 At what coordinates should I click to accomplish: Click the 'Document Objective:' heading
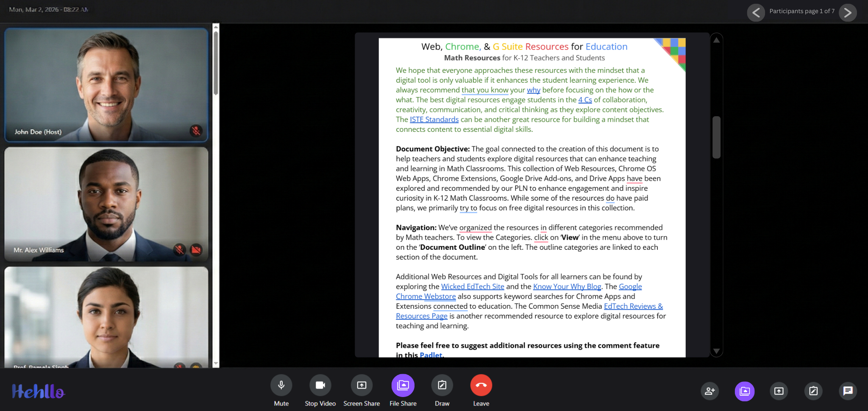tap(433, 149)
